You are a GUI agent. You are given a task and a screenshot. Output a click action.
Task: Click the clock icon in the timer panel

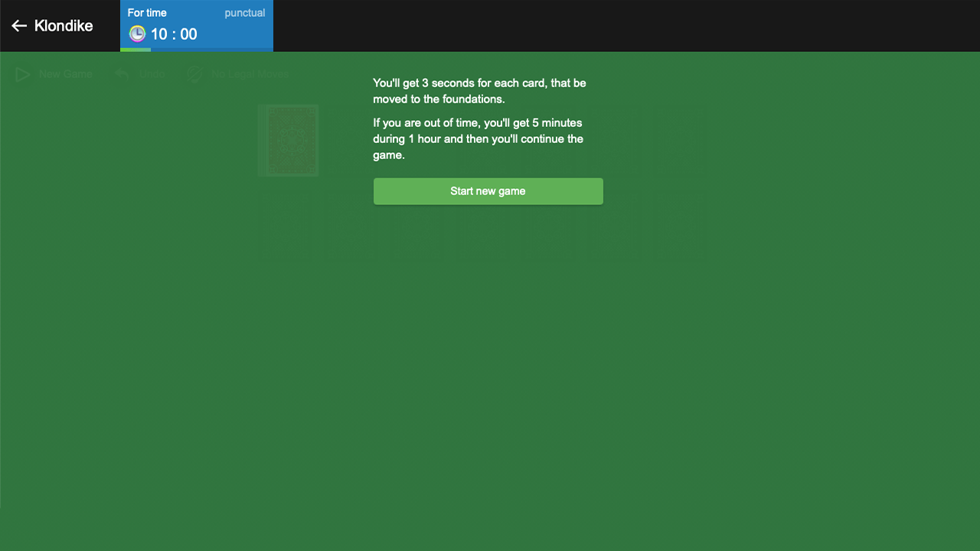136,33
